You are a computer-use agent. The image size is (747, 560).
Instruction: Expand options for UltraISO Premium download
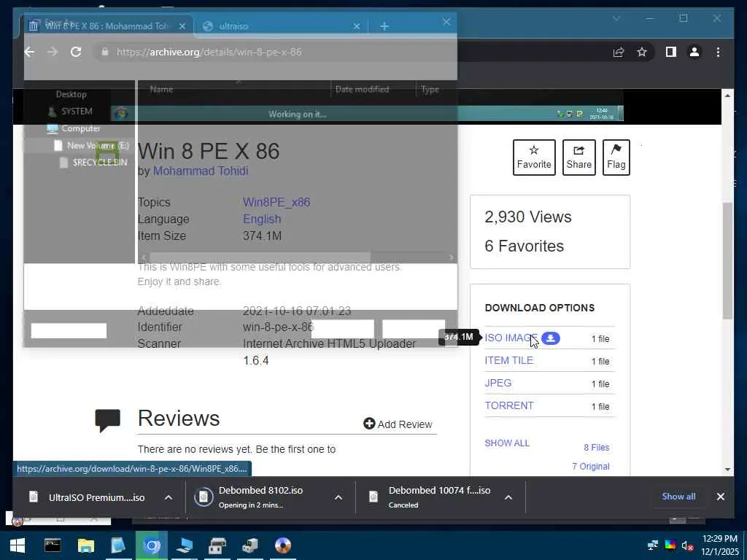click(x=169, y=497)
